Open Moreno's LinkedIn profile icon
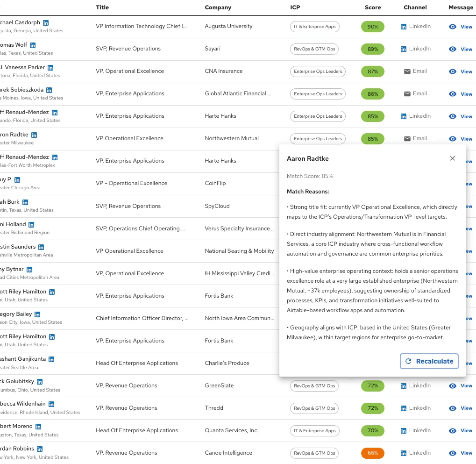 38,427
